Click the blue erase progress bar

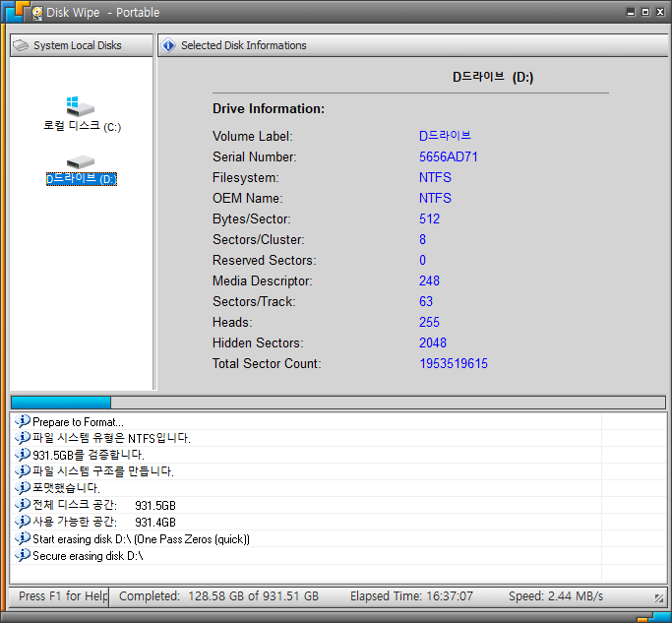click(x=61, y=403)
